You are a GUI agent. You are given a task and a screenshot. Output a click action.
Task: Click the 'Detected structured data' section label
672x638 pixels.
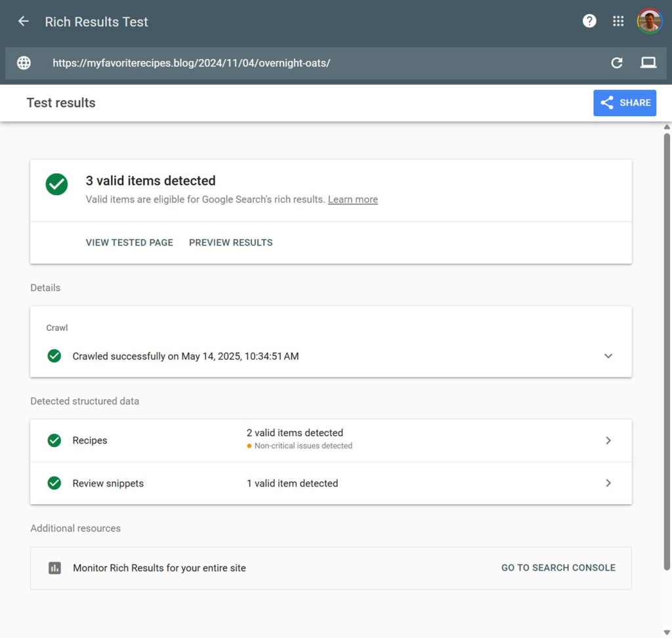coord(85,401)
